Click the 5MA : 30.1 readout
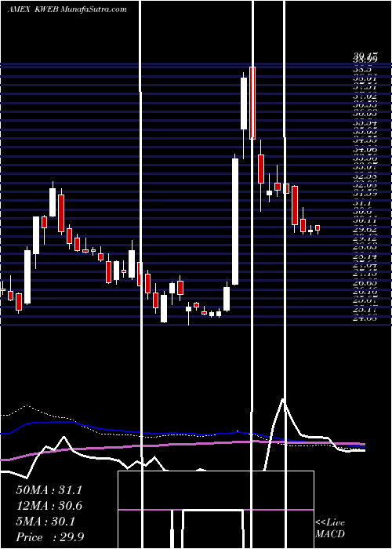Screen dimensions: 392x549 click(45, 522)
